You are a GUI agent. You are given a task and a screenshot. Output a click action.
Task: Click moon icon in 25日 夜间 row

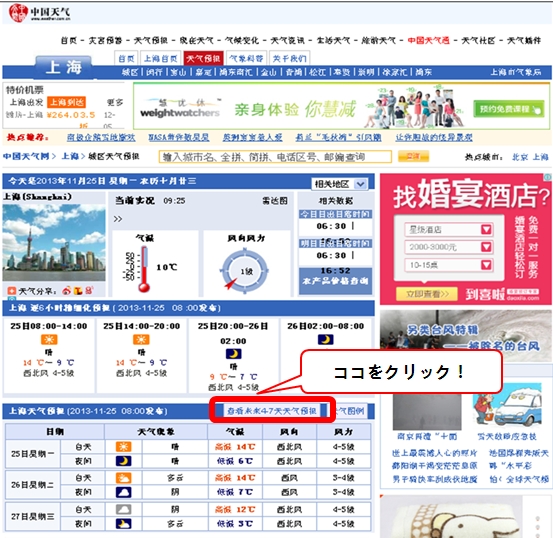(x=123, y=461)
